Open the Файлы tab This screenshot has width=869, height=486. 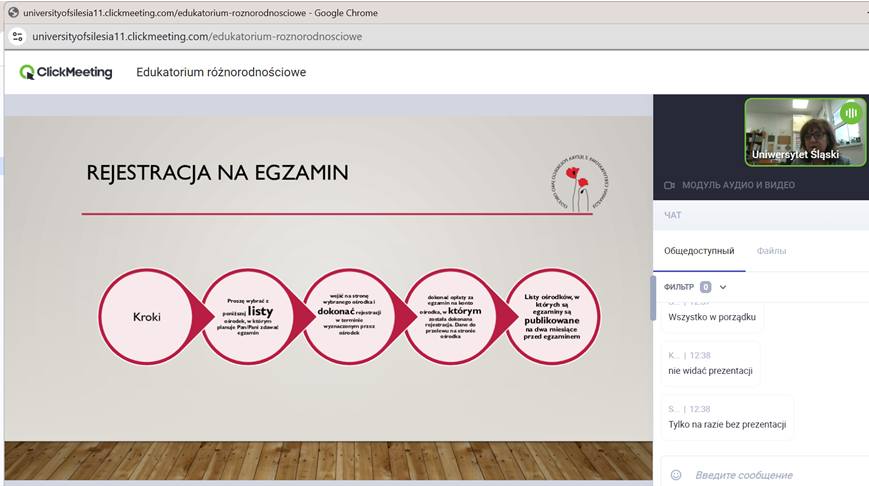[x=771, y=251]
